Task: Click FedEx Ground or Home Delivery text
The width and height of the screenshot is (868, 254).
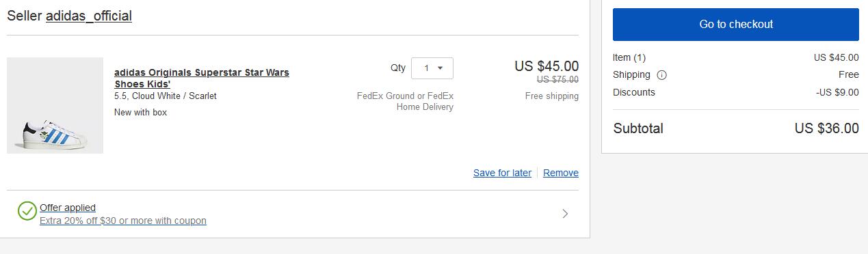Action: click(405, 101)
